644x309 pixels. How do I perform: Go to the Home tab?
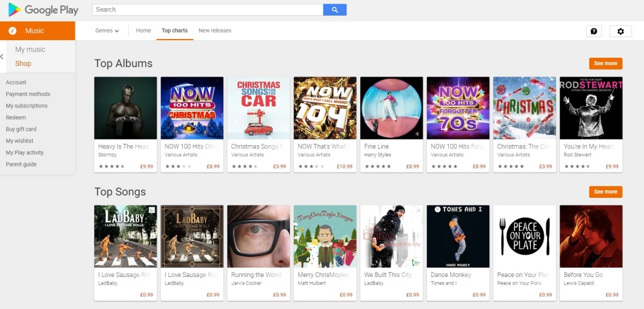(x=143, y=31)
